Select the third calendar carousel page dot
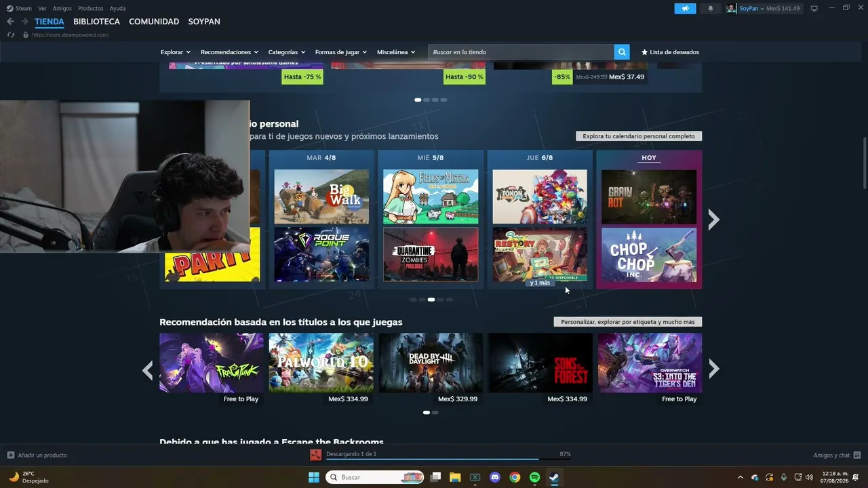The height and width of the screenshot is (488, 868). coord(431,299)
